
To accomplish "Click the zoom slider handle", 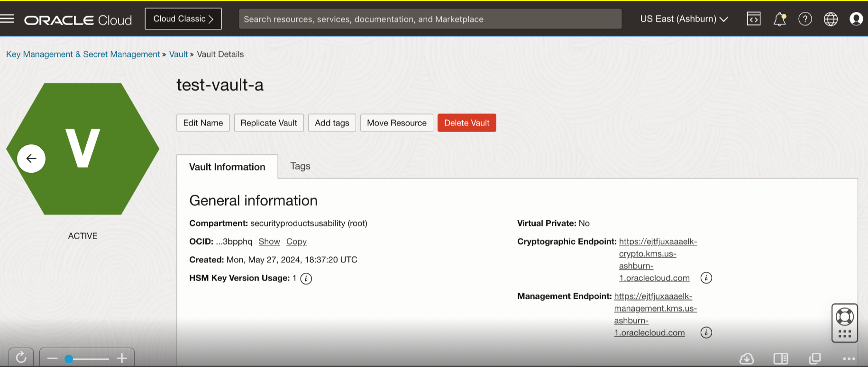I will coord(69,359).
